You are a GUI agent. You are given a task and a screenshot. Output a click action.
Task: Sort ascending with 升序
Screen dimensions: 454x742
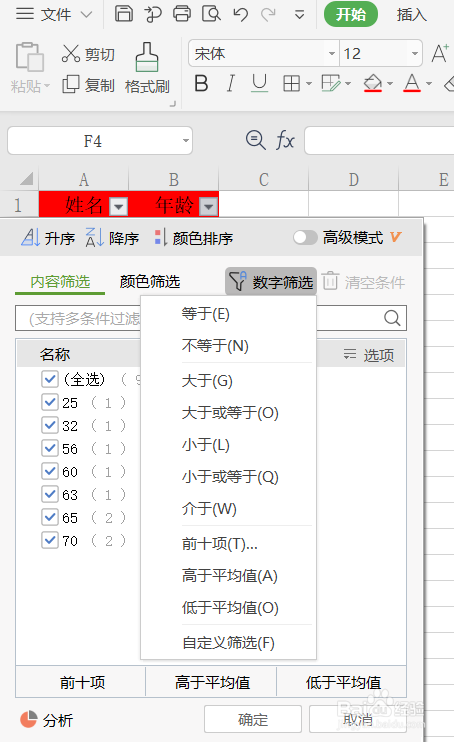(x=48, y=238)
